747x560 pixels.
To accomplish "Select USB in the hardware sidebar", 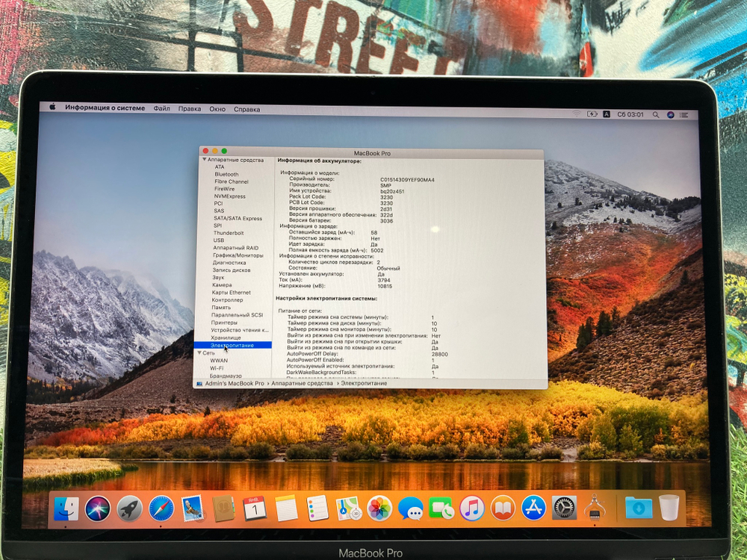I will [219, 242].
